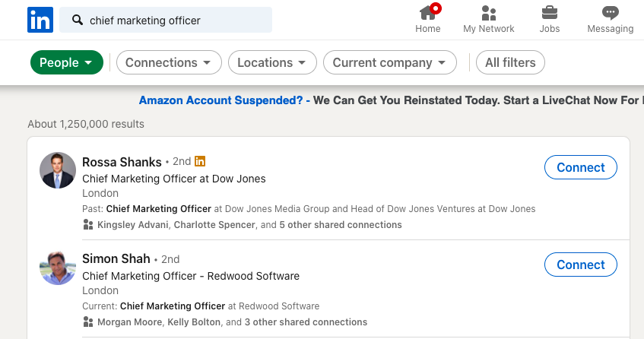The width and height of the screenshot is (644, 339).
Task: Open Rossa Shanks profile name link
Action: click(122, 162)
